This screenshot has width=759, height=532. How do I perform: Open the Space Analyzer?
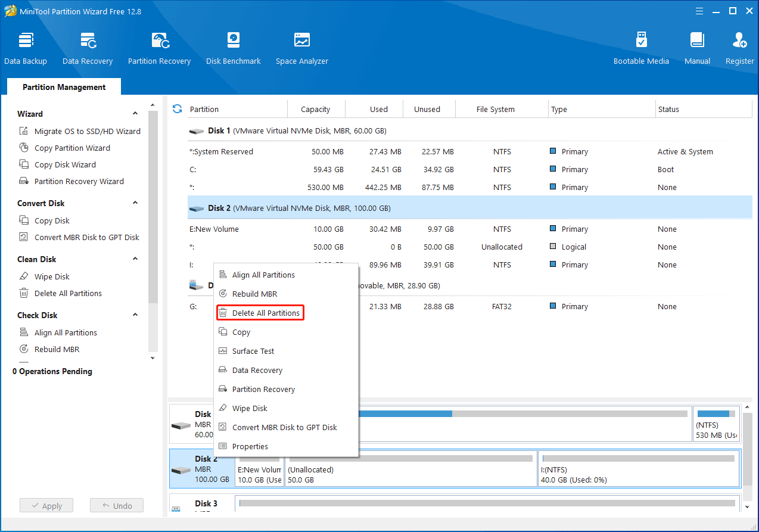301,46
